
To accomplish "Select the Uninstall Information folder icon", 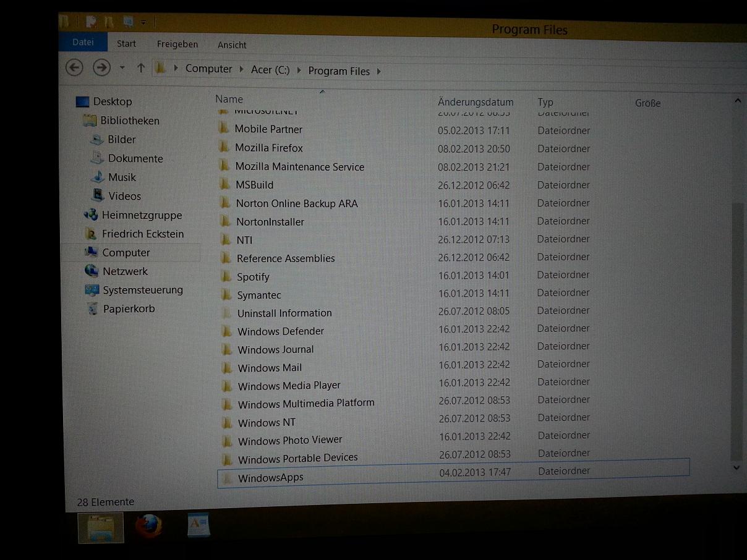I will pos(228,313).
